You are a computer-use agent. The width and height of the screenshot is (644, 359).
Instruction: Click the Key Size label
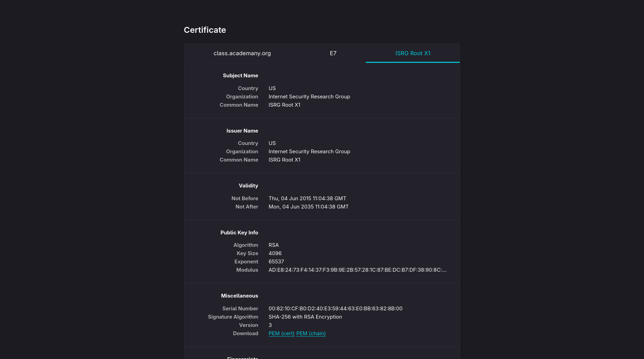click(x=247, y=253)
